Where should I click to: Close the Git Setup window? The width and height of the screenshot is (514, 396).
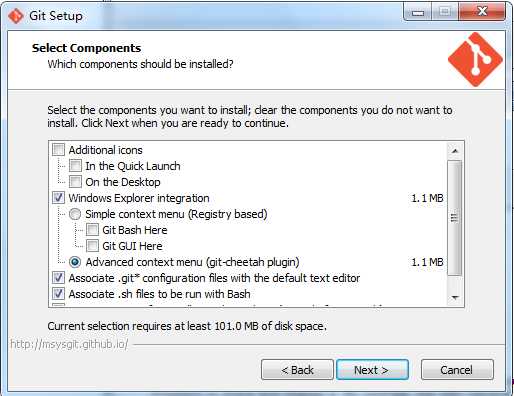pyautogui.click(x=482, y=12)
